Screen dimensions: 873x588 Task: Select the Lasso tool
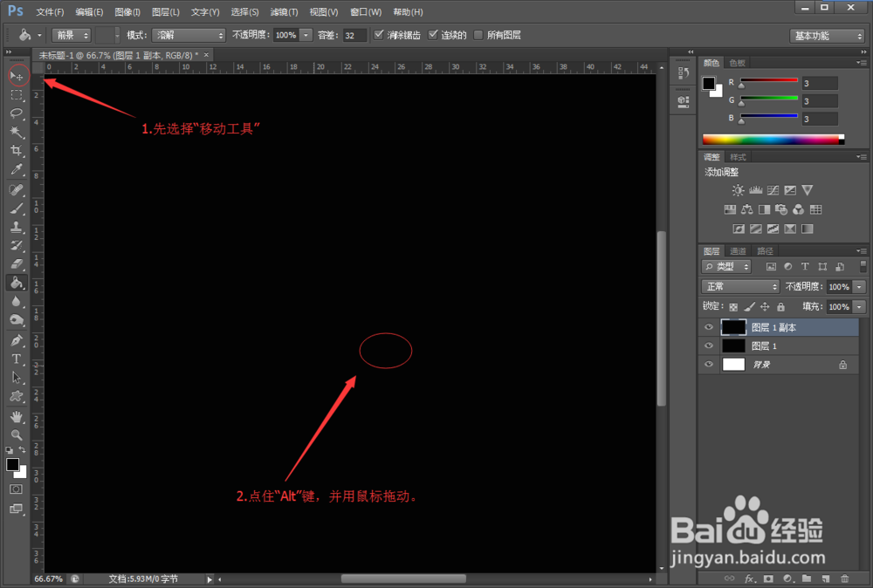click(17, 114)
